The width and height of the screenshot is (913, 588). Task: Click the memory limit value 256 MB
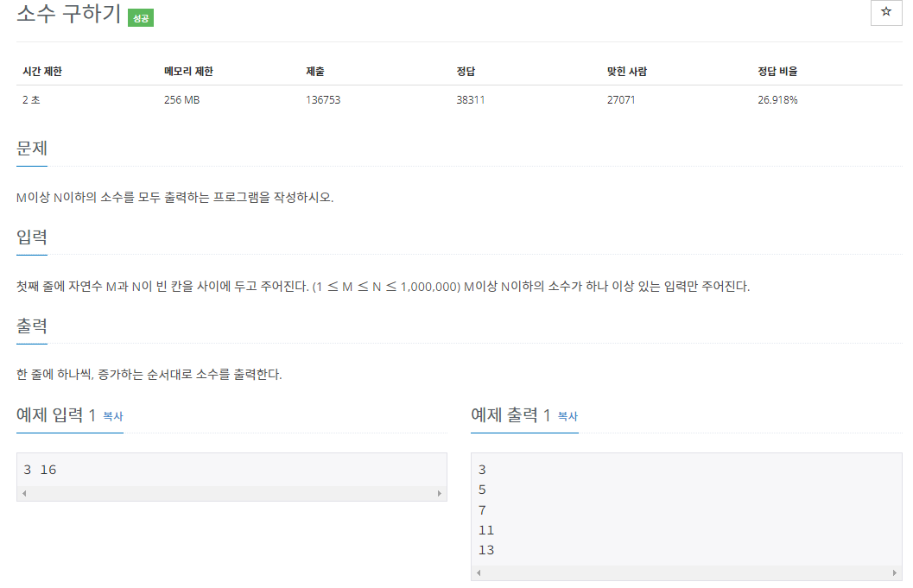pos(181,99)
